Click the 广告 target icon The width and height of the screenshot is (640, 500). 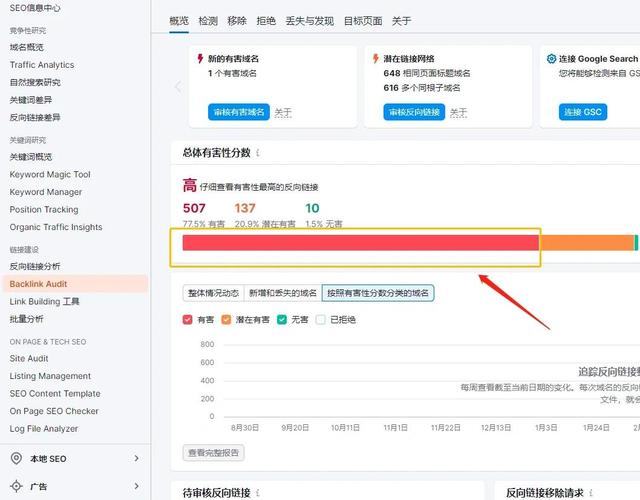(x=16, y=486)
